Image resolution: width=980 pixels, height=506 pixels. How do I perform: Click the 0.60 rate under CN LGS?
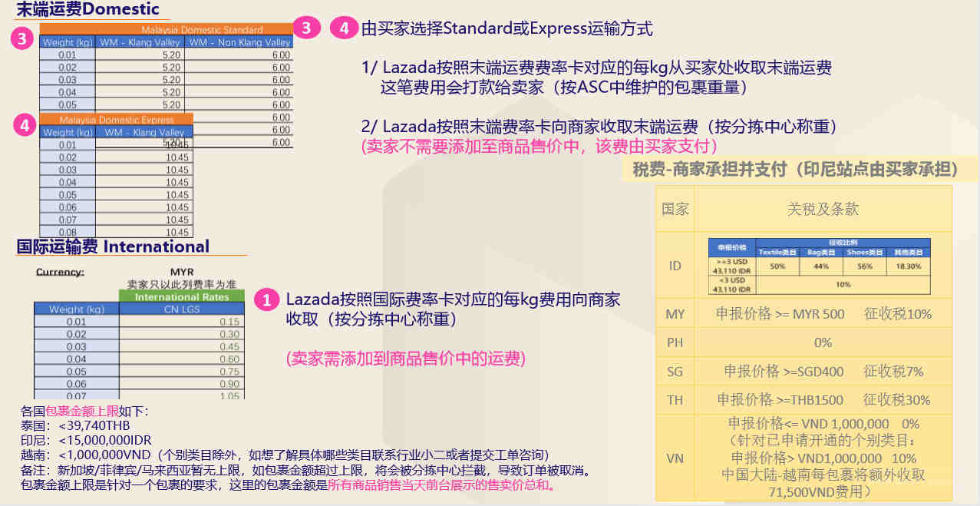coord(229,359)
